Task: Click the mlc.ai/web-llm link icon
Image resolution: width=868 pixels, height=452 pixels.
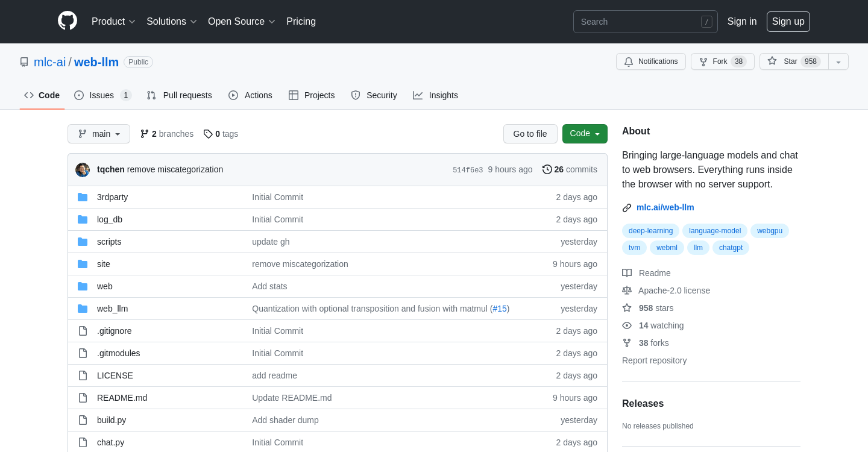Action: [627, 208]
